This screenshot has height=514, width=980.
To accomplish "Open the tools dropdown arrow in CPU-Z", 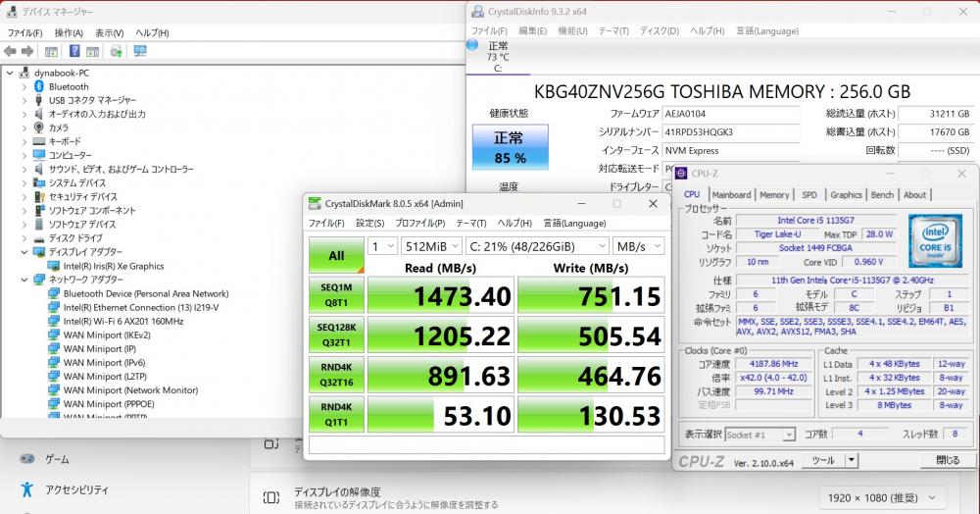I will (x=851, y=460).
